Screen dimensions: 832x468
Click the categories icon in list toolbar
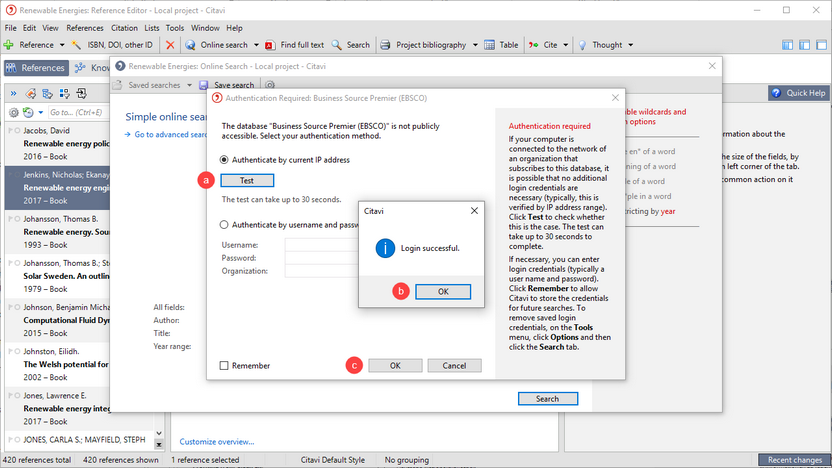pyautogui.click(x=48, y=93)
